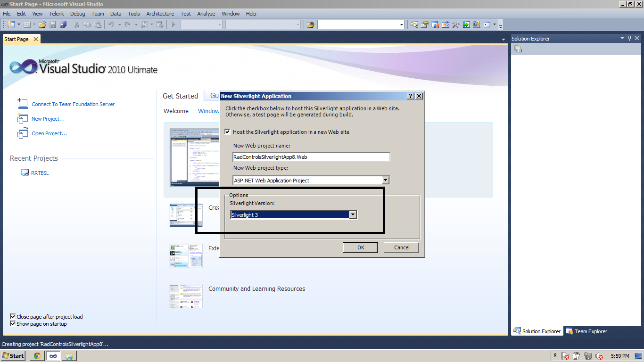Toggle Close page after project load checkbox
The image size is (644, 362).
(13, 317)
